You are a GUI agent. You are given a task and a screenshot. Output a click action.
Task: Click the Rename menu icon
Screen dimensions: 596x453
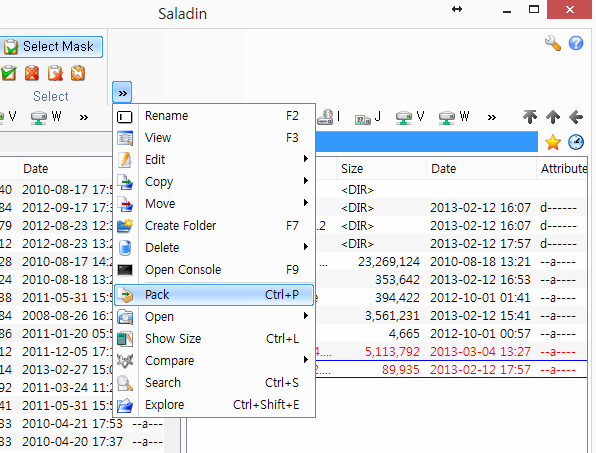(125, 117)
